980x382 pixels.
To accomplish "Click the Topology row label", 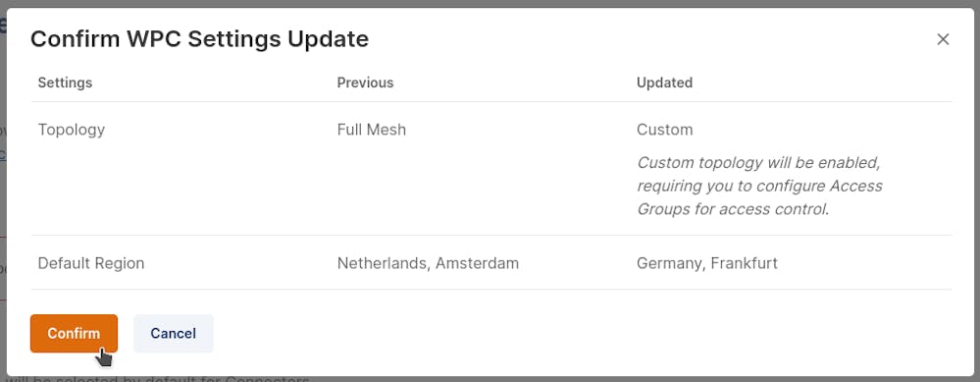I will pos(72,130).
